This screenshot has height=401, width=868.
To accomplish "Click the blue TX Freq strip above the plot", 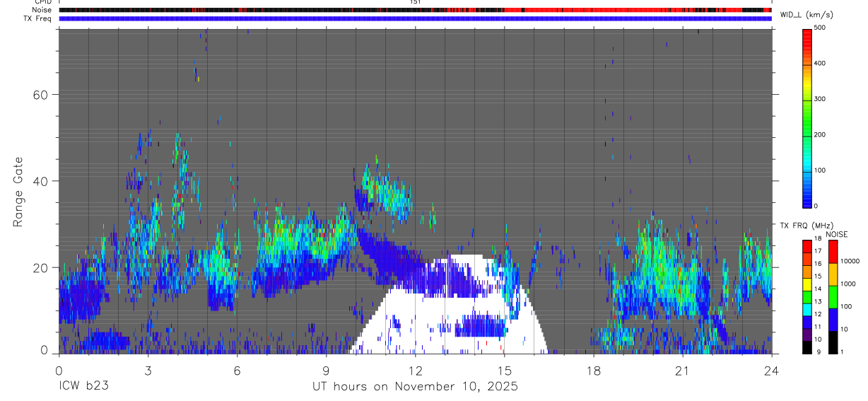I will (x=415, y=18).
